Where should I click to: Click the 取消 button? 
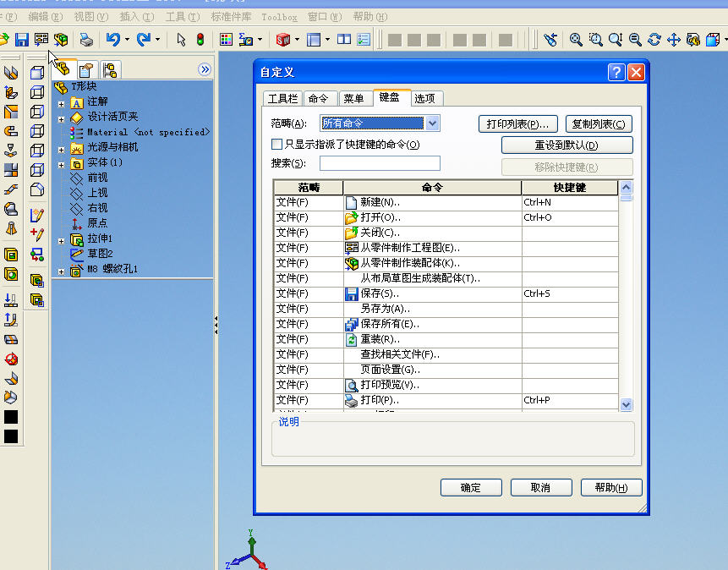coord(541,487)
